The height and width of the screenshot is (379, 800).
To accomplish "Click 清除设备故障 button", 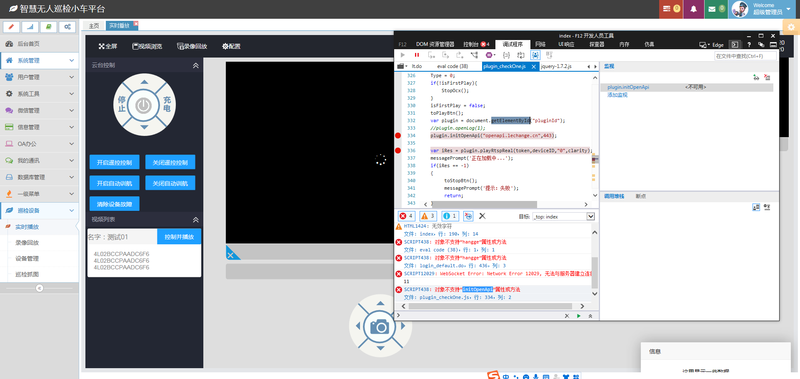I will point(114,204).
